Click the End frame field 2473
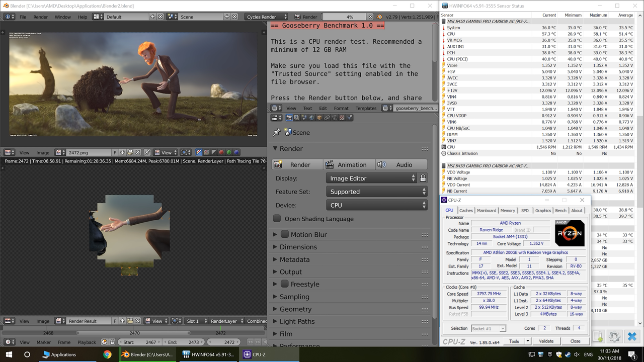644x362 pixels. 184,342
